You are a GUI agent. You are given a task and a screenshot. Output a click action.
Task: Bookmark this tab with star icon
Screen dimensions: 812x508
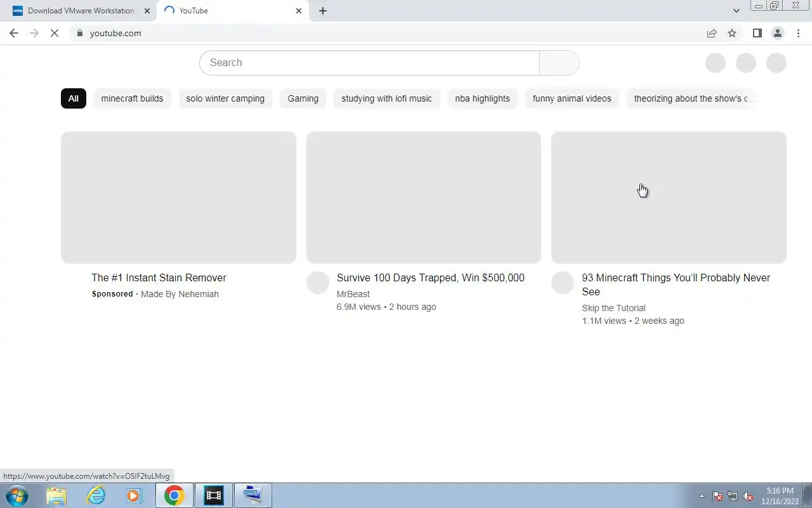click(732, 33)
